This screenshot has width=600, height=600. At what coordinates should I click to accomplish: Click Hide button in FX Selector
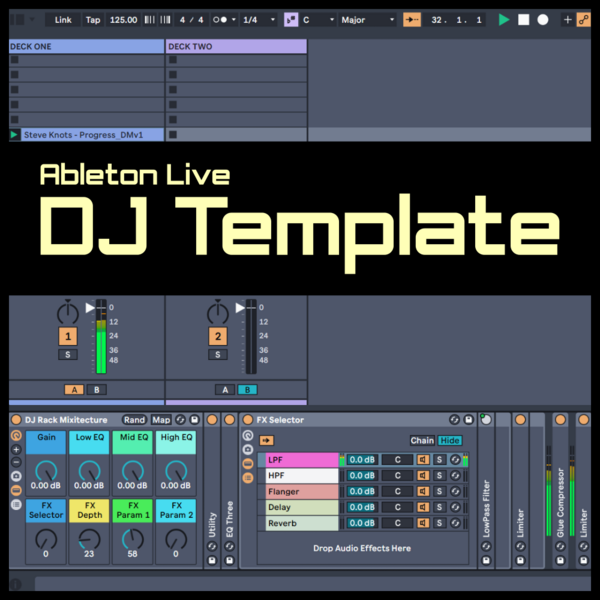(x=450, y=440)
